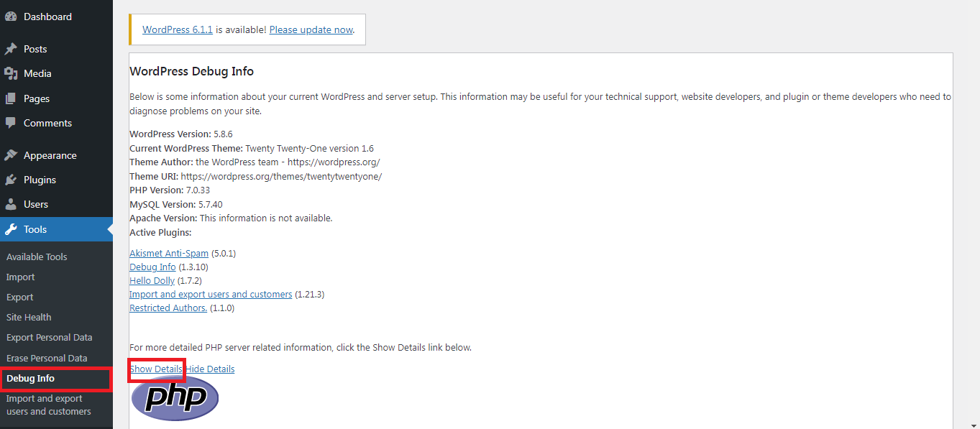Open the Export submenu item
Image resolution: width=980 pixels, height=429 pixels.
[20, 297]
